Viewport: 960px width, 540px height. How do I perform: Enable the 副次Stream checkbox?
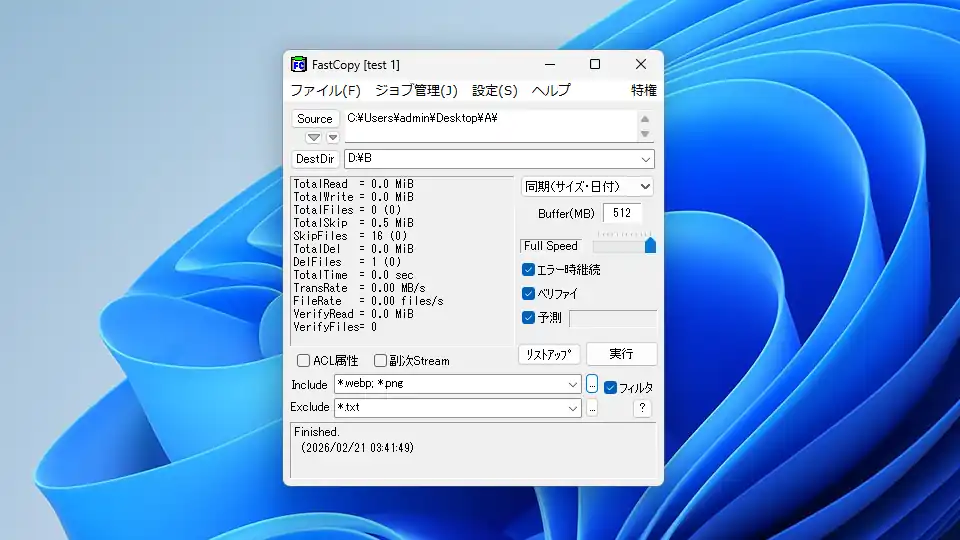coord(380,361)
